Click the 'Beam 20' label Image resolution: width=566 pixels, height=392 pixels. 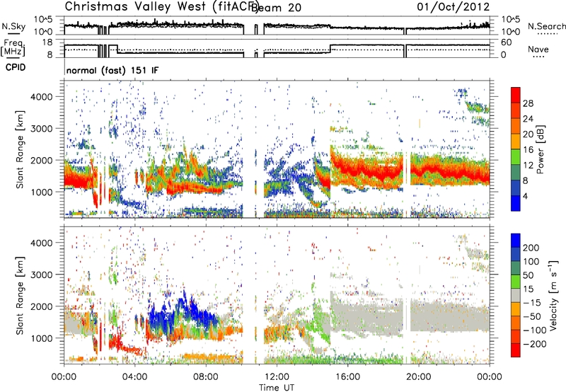pyautogui.click(x=276, y=8)
